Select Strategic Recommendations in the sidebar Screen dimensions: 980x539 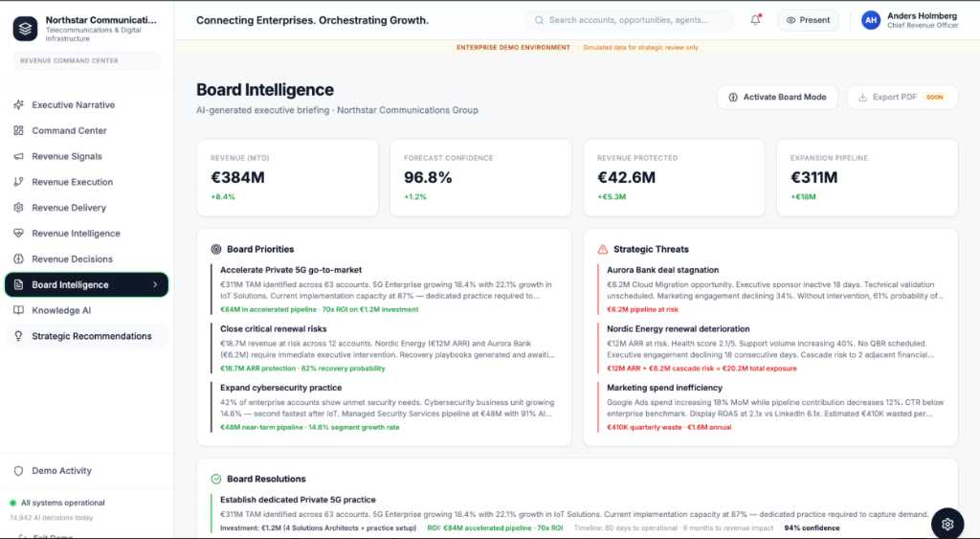click(x=87, y=336)
